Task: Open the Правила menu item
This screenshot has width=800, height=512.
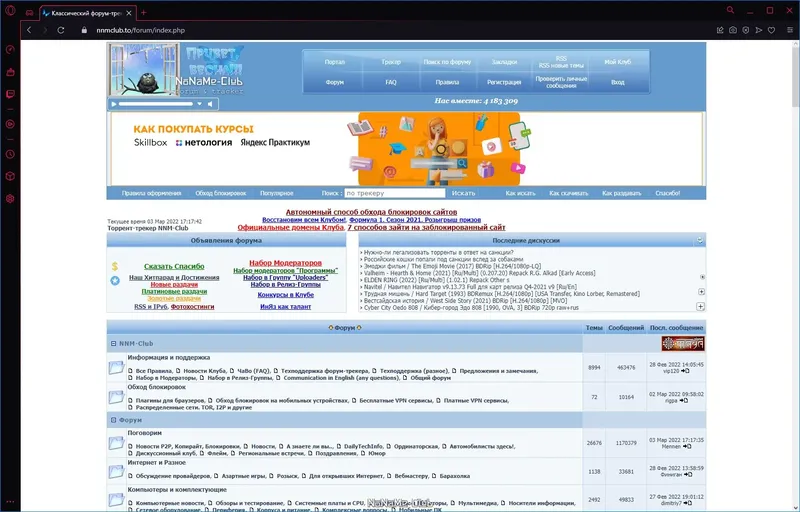Action: 447,82
